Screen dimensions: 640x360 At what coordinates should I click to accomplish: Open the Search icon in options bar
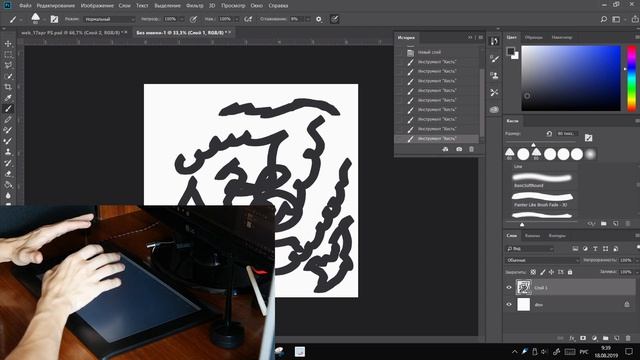point(604,19)
